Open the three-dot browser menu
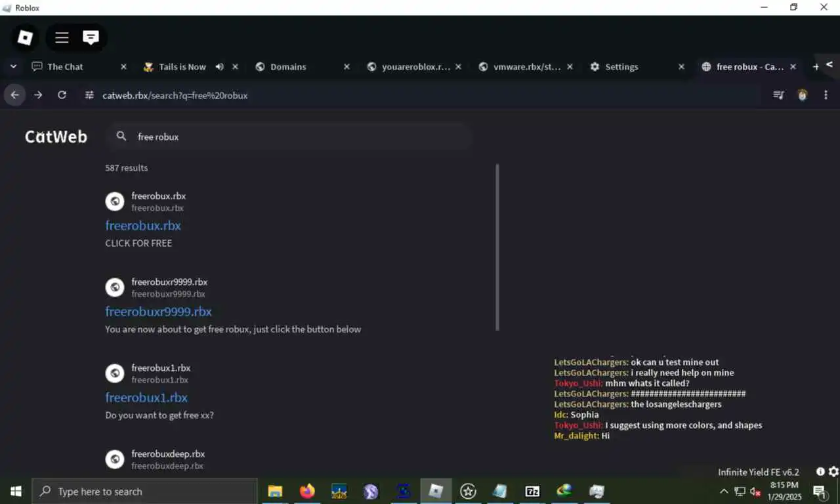 click(826, 95)
